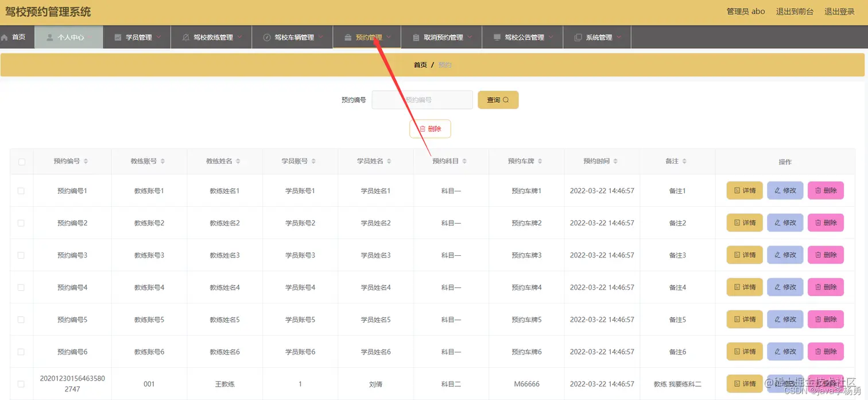Expand the 驾校公告管理 dropdown chevron
The image size is (868, 400).
pyautogui.click(x=551, y=37)
